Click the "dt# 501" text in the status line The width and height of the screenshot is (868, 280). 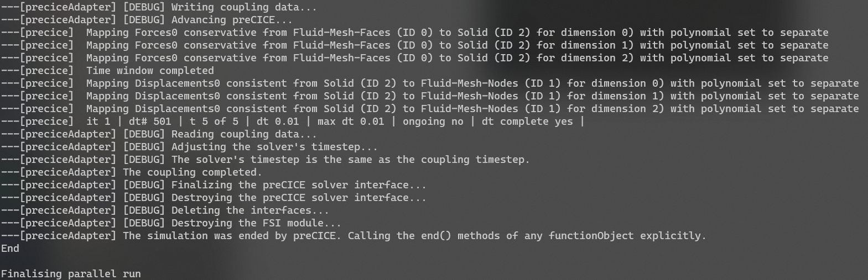[x=149, y=121]
